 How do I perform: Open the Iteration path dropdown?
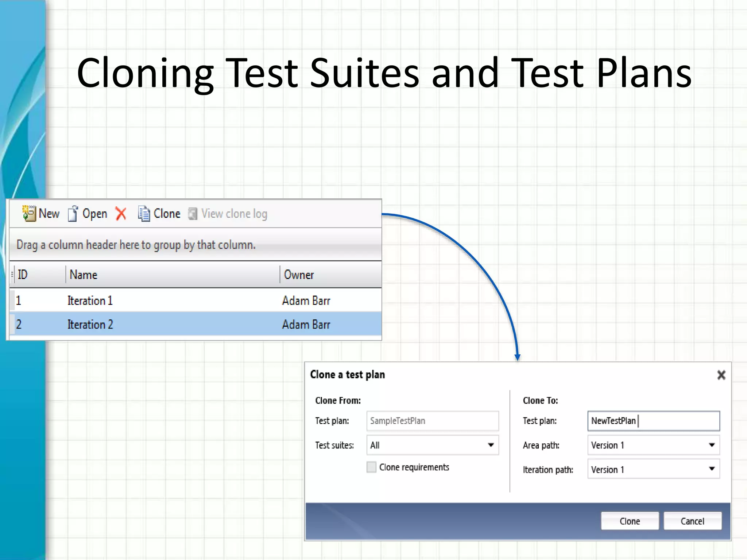tap(654, 469)
